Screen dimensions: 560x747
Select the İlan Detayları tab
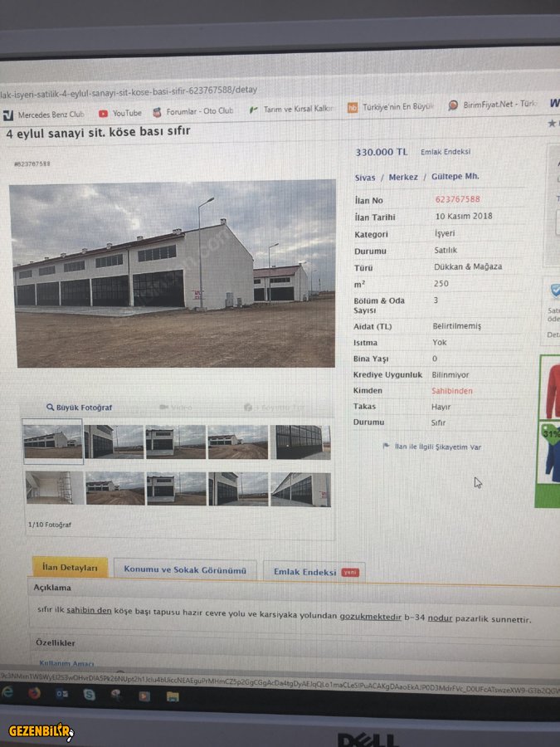tap(70, 568)
